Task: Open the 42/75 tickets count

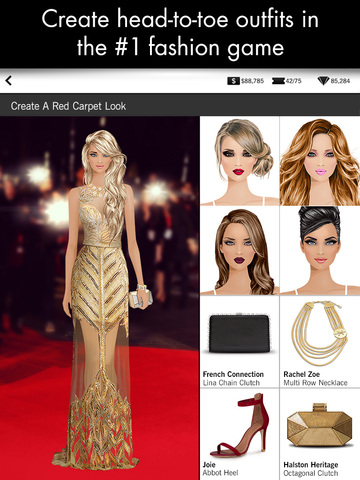Action: 293,81
